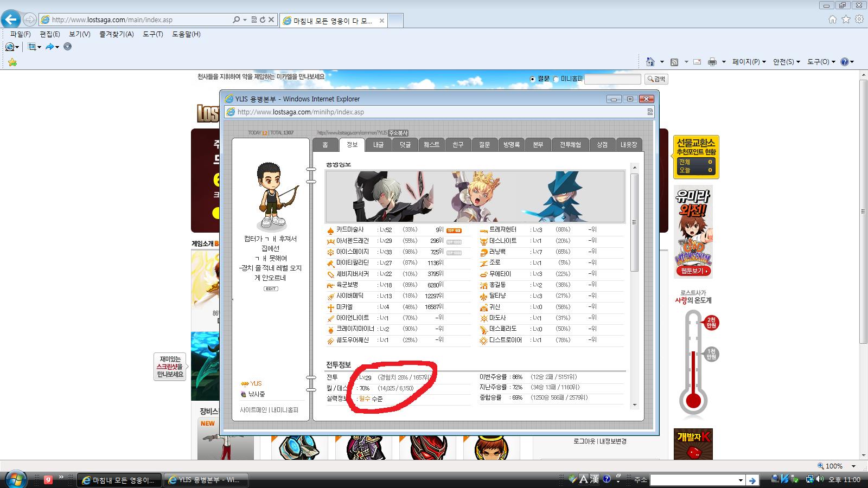
Task: Switch to the 방명록 tab
Action: click(x=511, y=145)
